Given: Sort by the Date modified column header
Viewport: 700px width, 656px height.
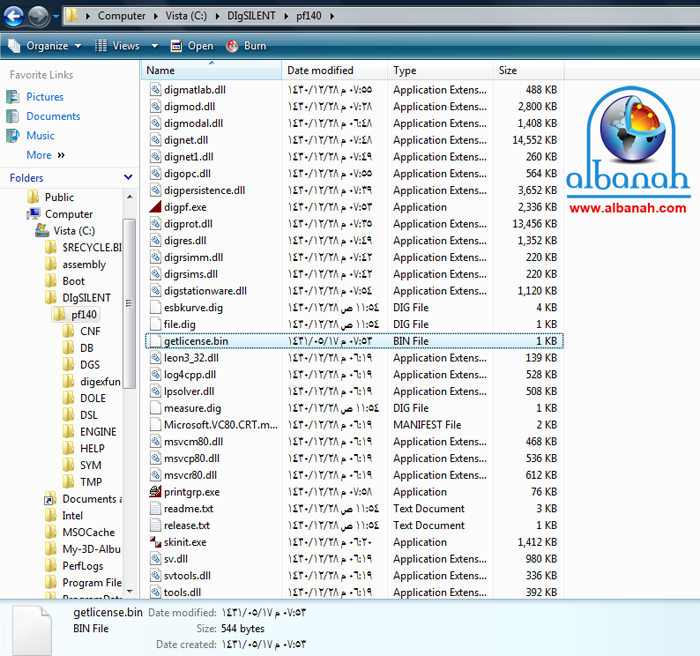Looking at the screenshot, I should click(320, 71).
